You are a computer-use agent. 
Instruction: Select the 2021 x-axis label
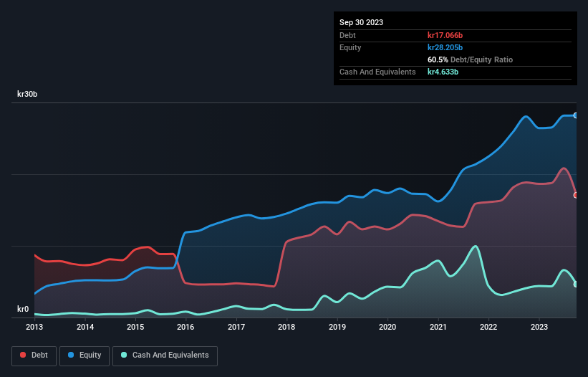[x=438, y=327]
